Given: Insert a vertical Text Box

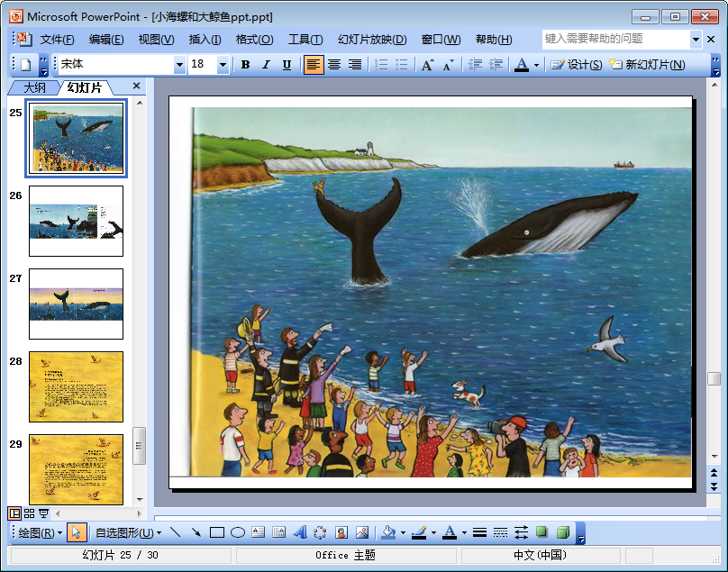Looking at the screenshot, I should (x=278, y=532).
